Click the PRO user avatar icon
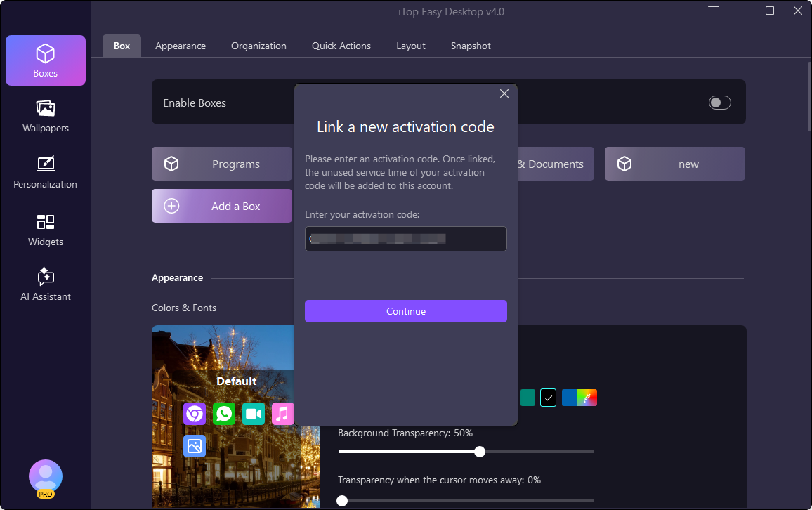The height and width of the screenshot is (510, 812). point(46,478)
